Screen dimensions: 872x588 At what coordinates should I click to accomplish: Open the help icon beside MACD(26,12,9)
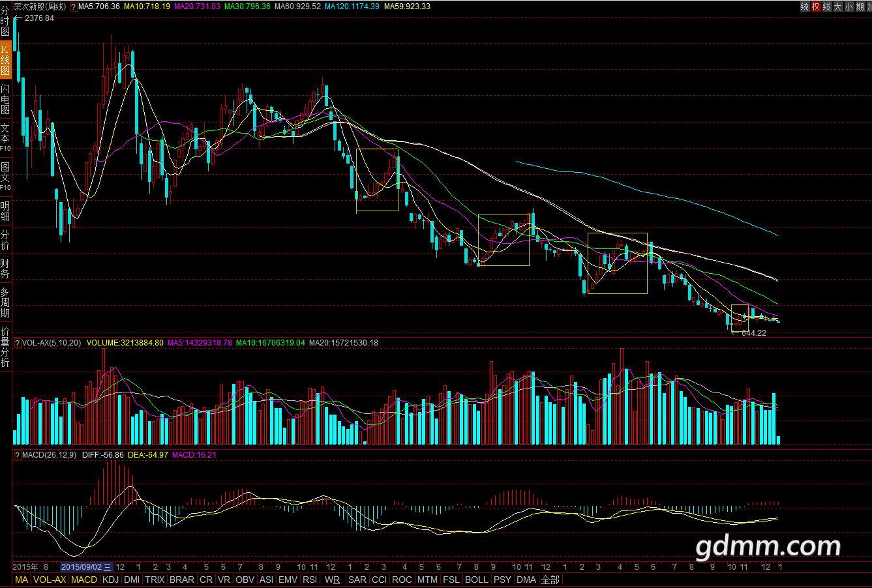[x=18, y=455]
